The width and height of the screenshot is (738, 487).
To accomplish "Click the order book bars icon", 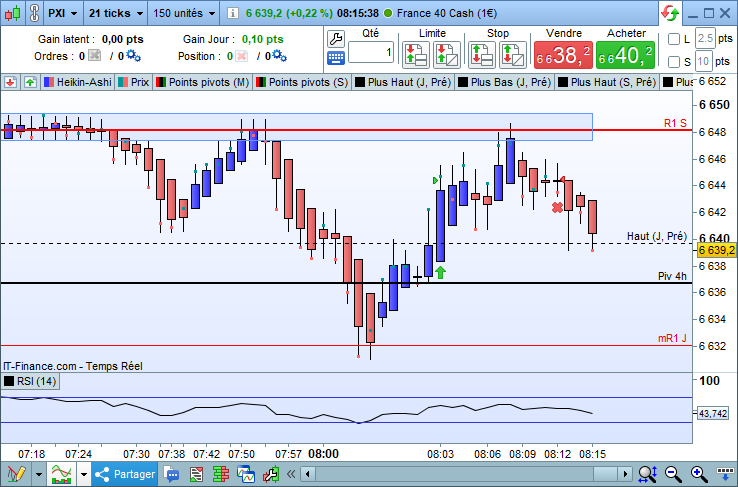I will point(221,474).
